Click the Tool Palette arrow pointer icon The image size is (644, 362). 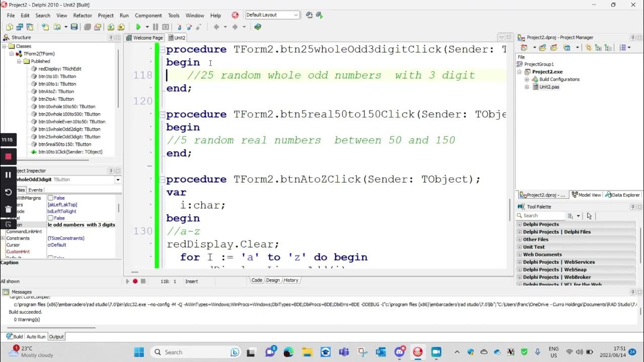[589, 216]
